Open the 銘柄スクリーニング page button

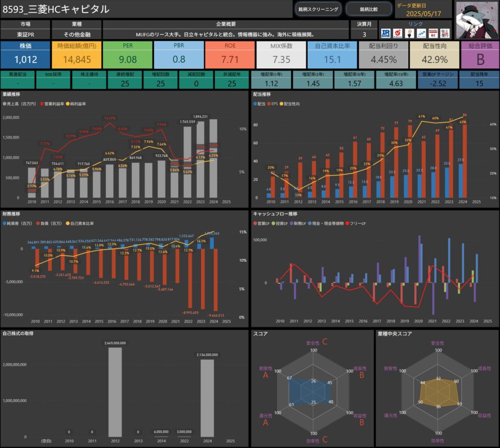pyautogui.click(x=318, y=9)
